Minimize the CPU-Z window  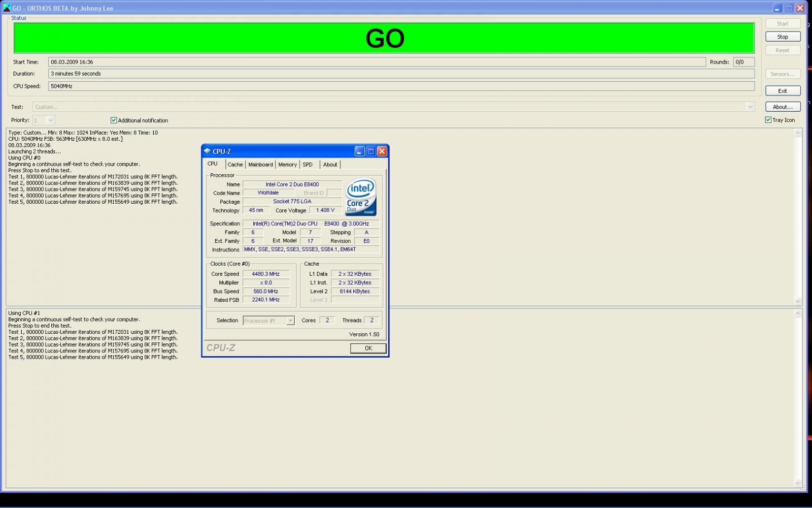click(360, 151)
